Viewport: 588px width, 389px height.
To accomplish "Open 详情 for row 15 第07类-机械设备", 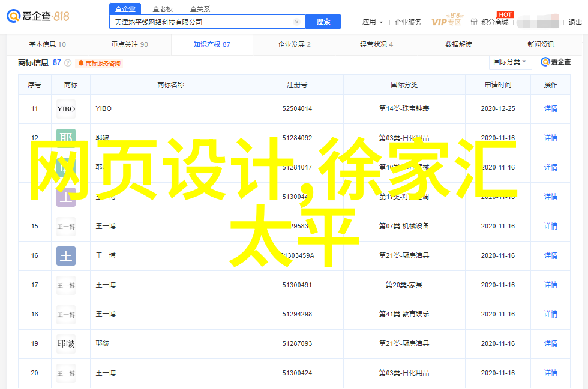I will 551,226.
